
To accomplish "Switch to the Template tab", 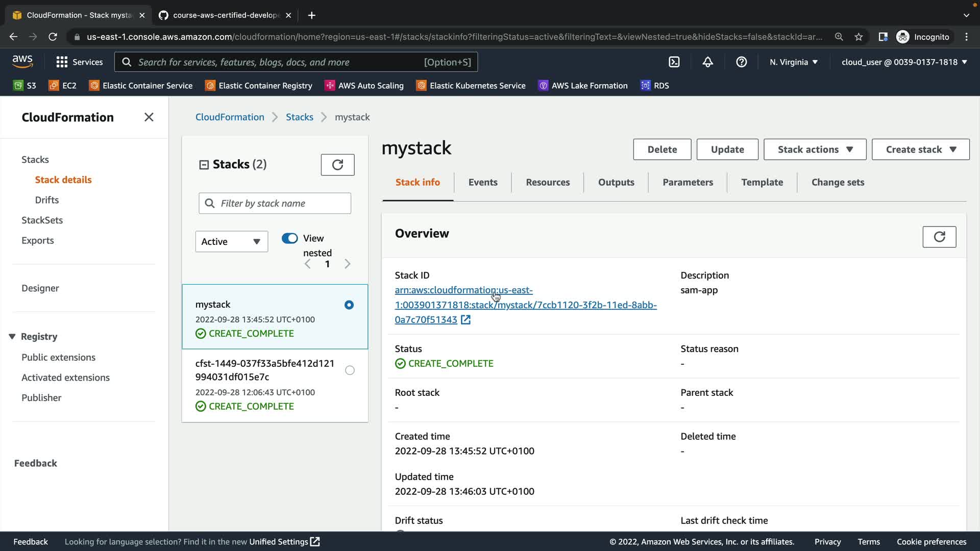I will pos(762,183).
